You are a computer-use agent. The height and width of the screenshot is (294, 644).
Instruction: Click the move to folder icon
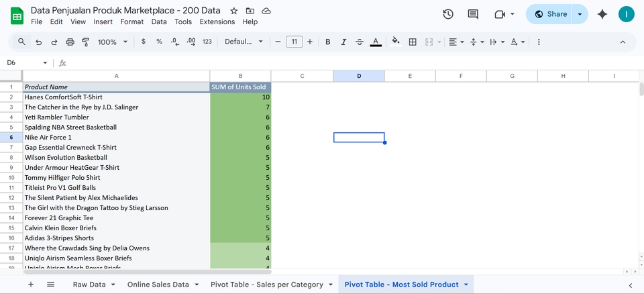tap(250, 11)
